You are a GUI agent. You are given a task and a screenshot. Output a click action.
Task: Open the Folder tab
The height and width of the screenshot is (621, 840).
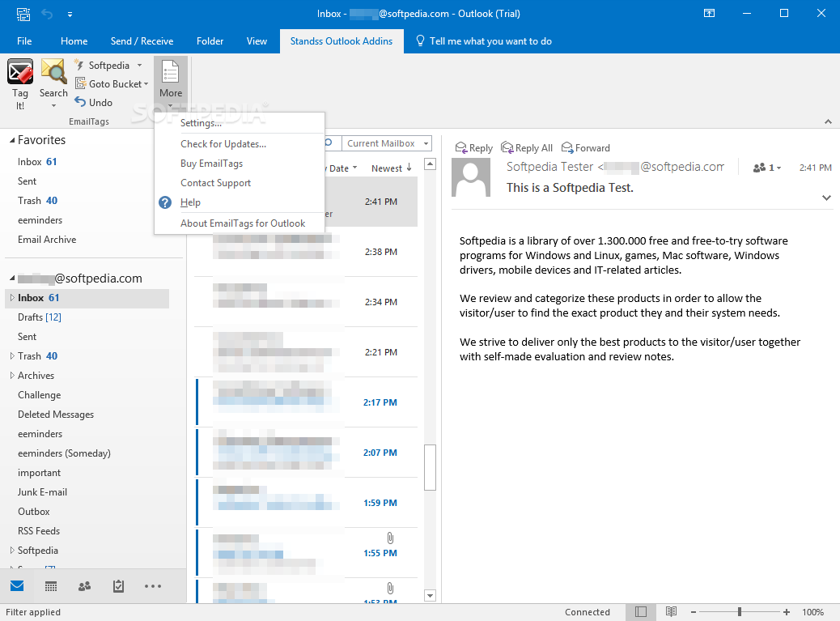(x=210, y=40)
